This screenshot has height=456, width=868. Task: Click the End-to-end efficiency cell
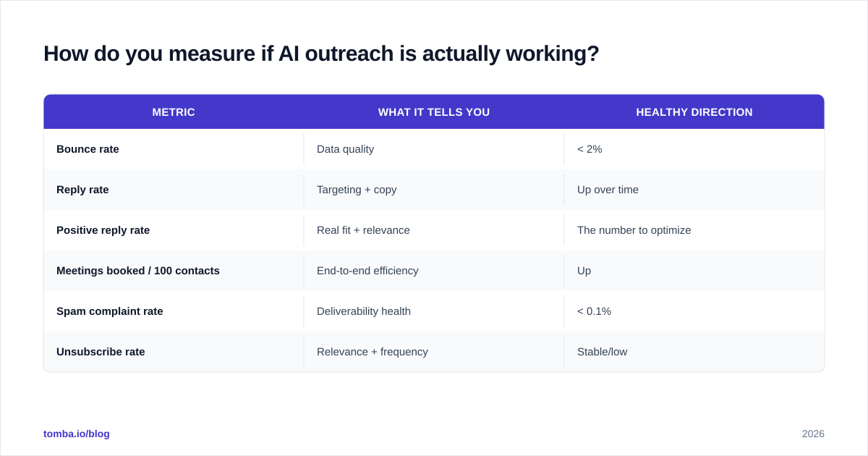tap(434, 271)
